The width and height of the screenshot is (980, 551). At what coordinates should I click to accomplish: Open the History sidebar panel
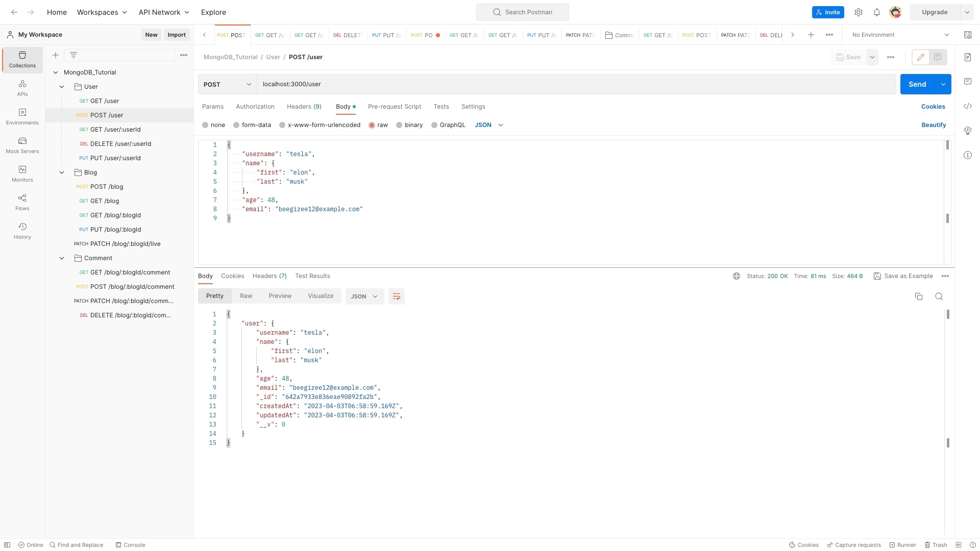[x=22, y=231]
